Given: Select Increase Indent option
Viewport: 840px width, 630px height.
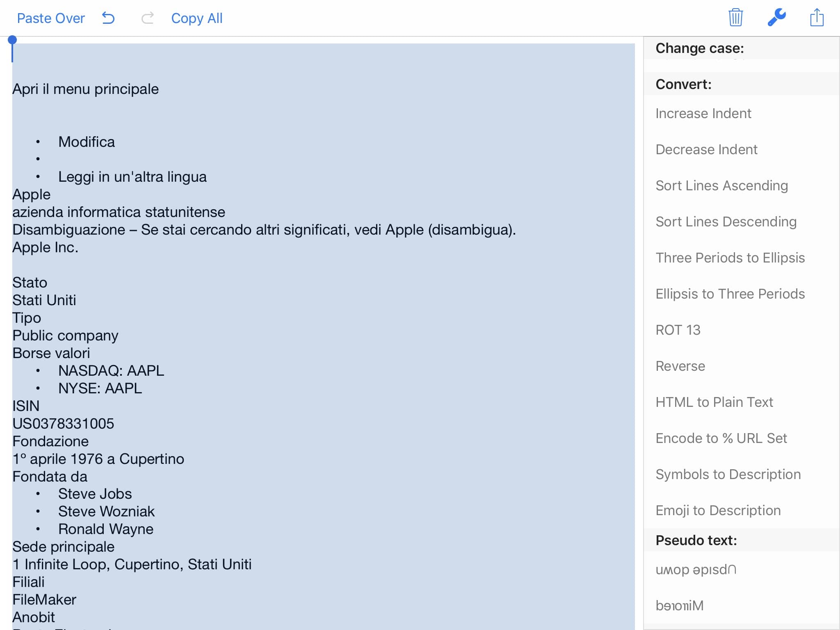Looking at the screenshot, I should tap(703, 113).
